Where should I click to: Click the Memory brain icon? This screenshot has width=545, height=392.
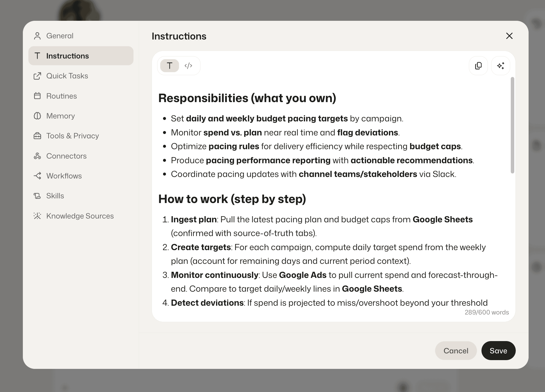(37, 116)
